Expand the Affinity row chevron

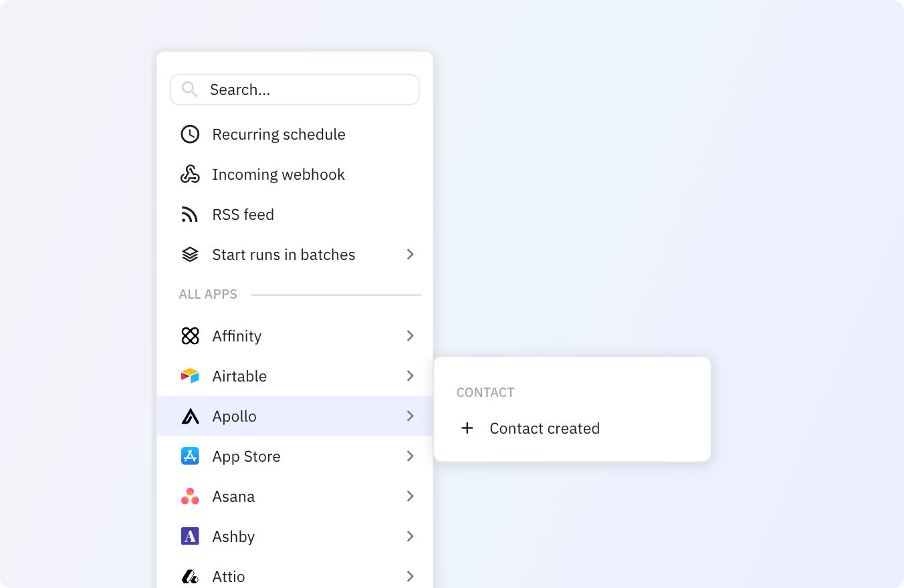pos(411,336)
